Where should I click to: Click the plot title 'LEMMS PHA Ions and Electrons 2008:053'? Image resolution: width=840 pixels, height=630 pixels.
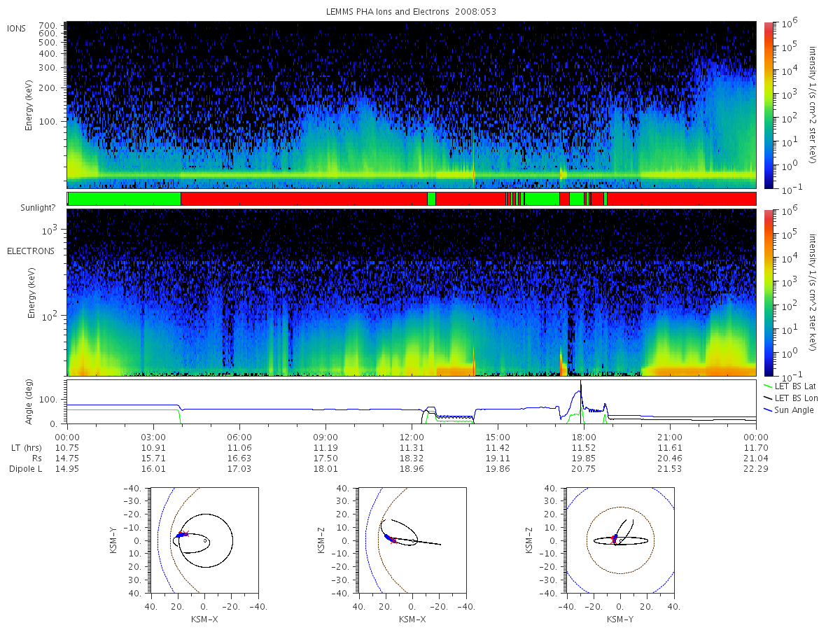point(411,12)
